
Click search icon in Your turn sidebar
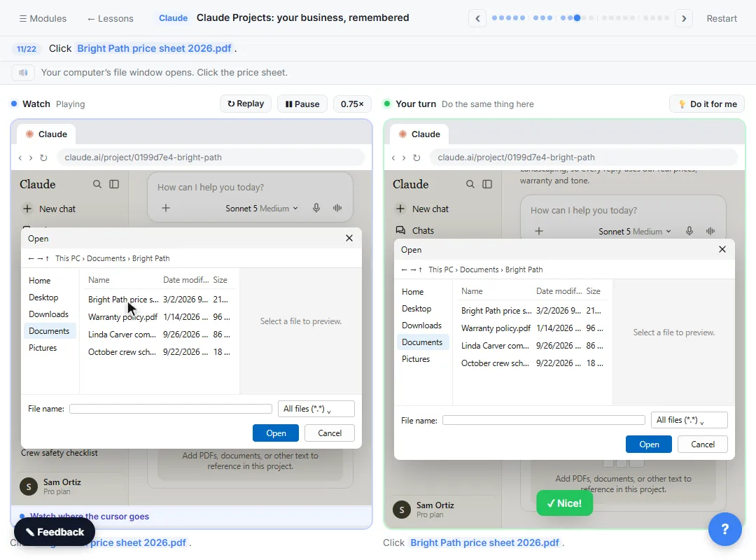(470, 184)
